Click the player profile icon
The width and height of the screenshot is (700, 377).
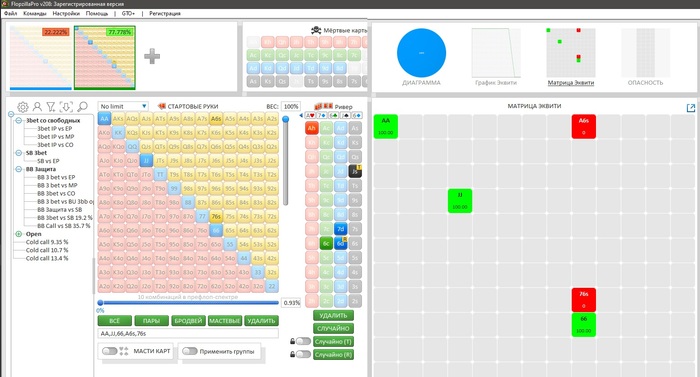38,107
